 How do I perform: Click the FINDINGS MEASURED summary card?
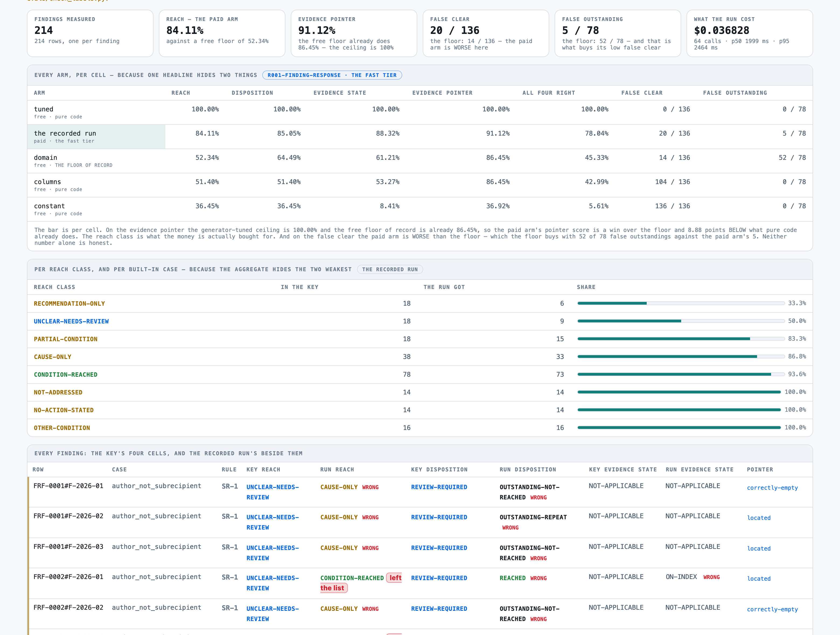pyautogui.click(x=90, y=33)
